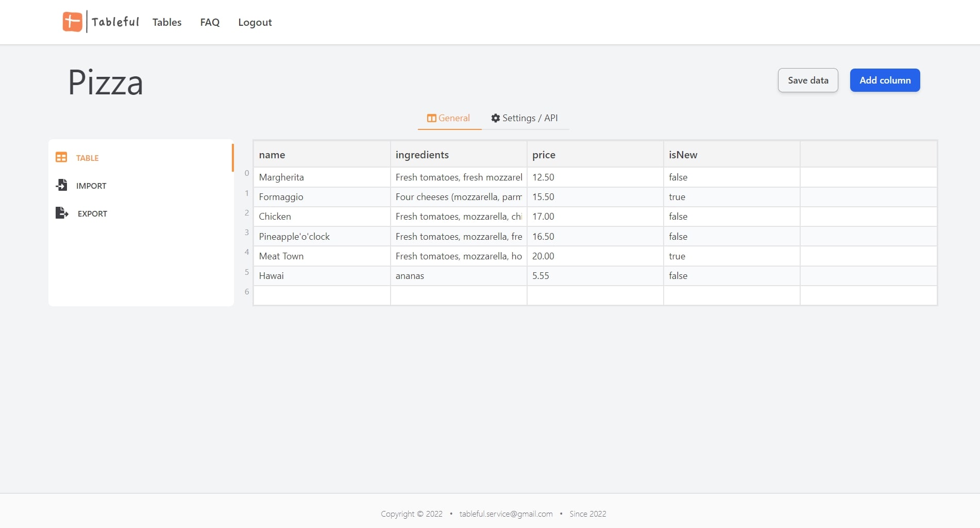Click the empty price cell in row 6

click(x=595, y=295)
